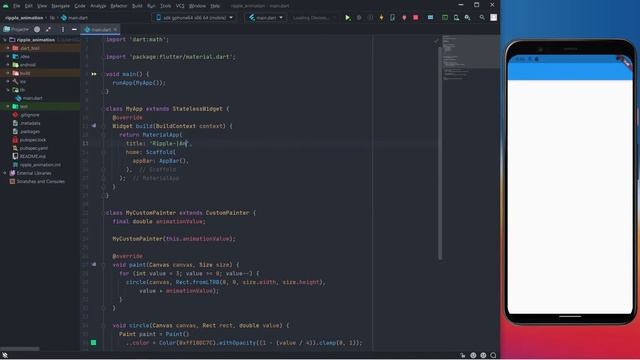Expand the build folder
640x360 pixels.
(x=8, y=73)
